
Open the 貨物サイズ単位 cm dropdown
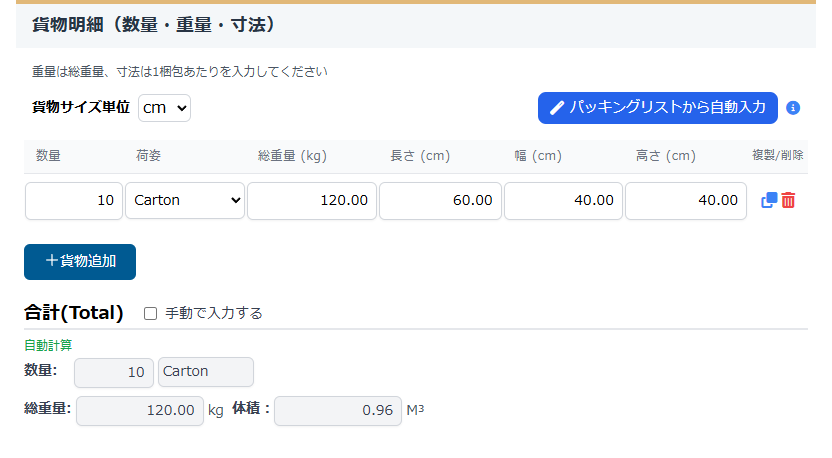click(x=164, y=108)
